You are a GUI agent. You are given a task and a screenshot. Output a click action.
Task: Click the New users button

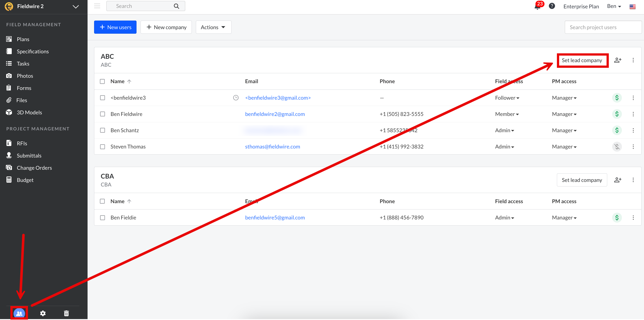[115, 27]
